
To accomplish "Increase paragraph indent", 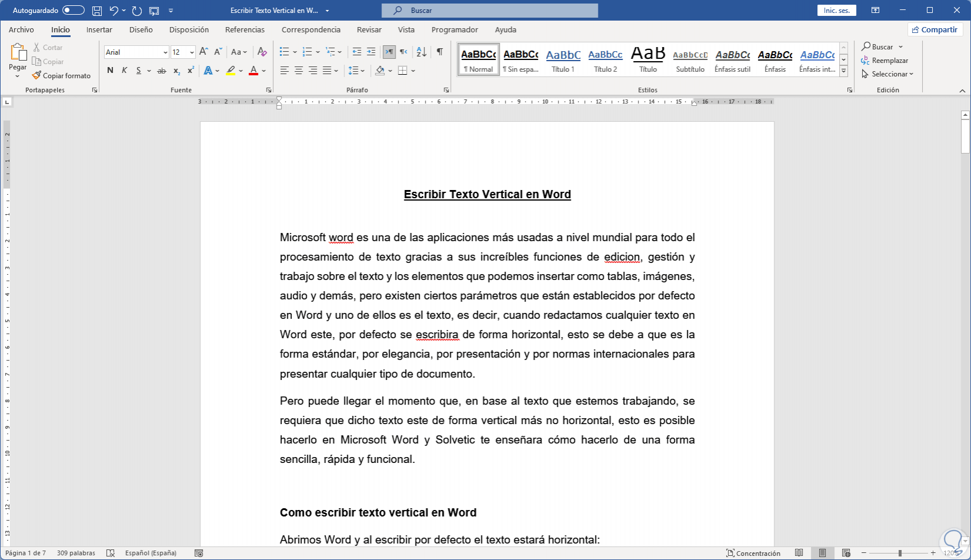I will (x=371, y=52).
